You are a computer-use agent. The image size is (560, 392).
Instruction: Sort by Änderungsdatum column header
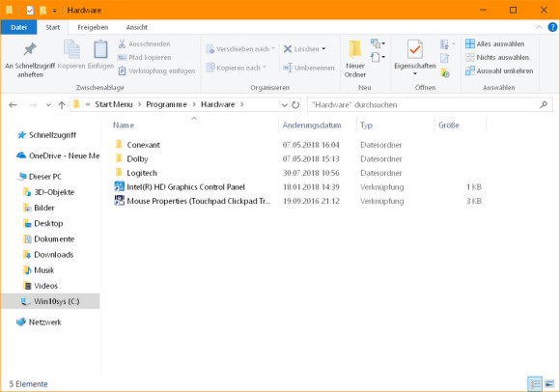tap(312, 126)
